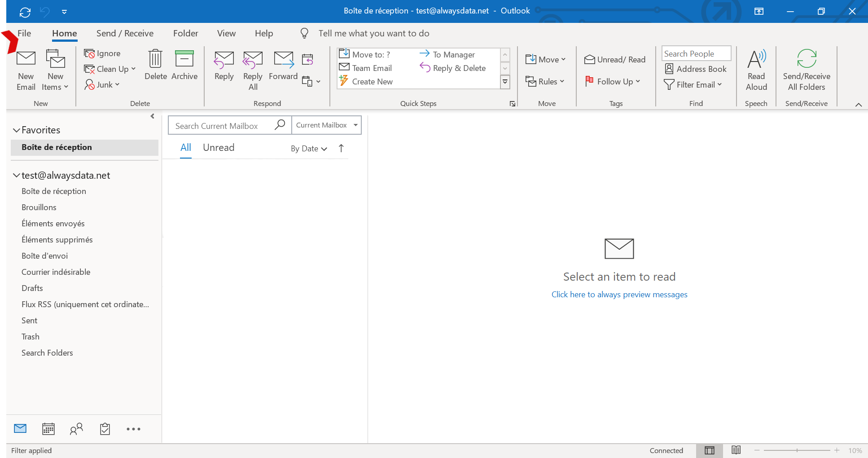Click the Reply with Meeting icon
This screenshot has height=458, width=868.
pos(307,59)
